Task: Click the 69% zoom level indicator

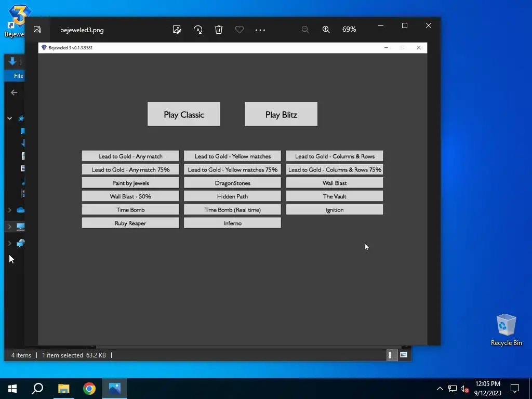Action: click(x=349, y=30)
